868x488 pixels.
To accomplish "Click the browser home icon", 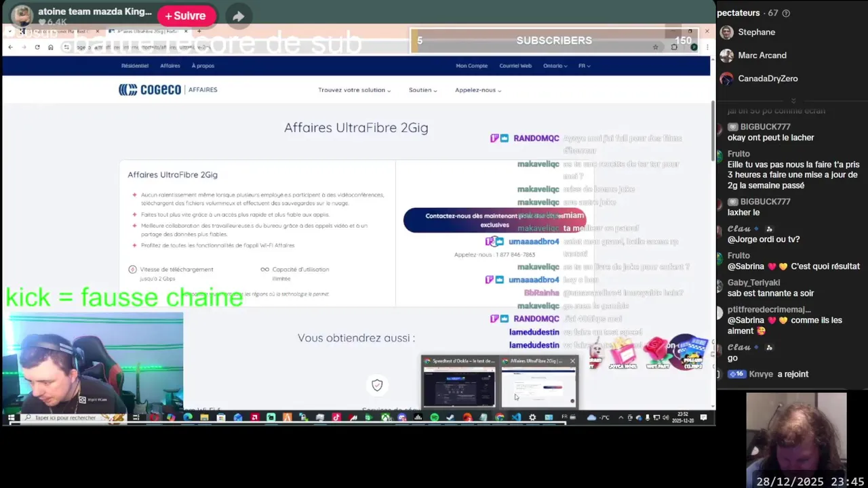I will [x=50, y=47].
